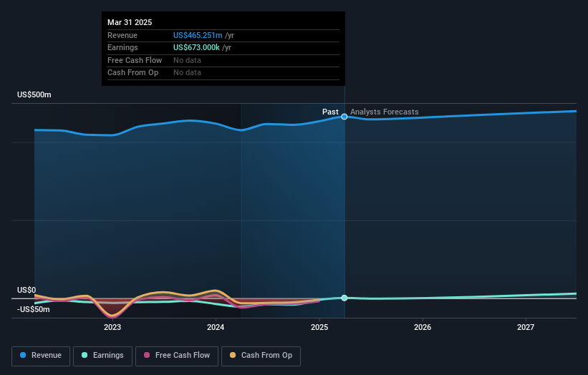Click the Free Cash Flow row label in tooltip

point(135,60)
